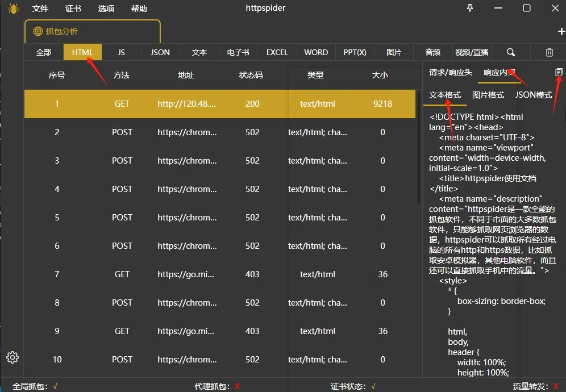Screen dimensions: 566x392
Task: Select request row number 5
Action: tap(220, 217)
